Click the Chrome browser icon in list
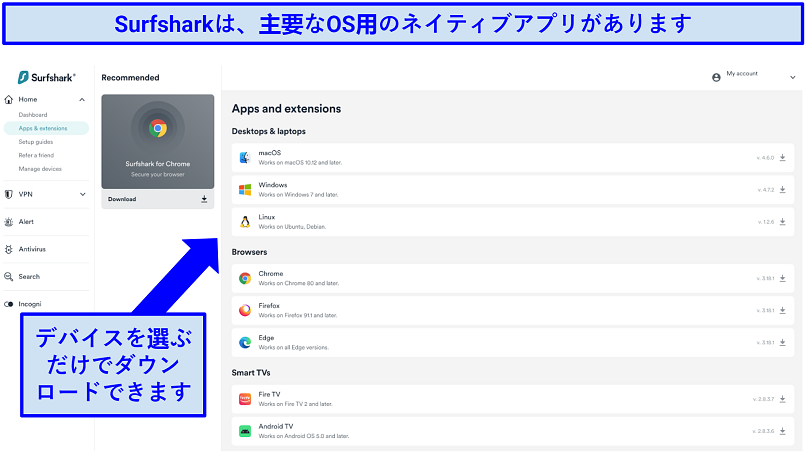The width and height of the screenshot is (806, 453). click(x=245, y=278)
